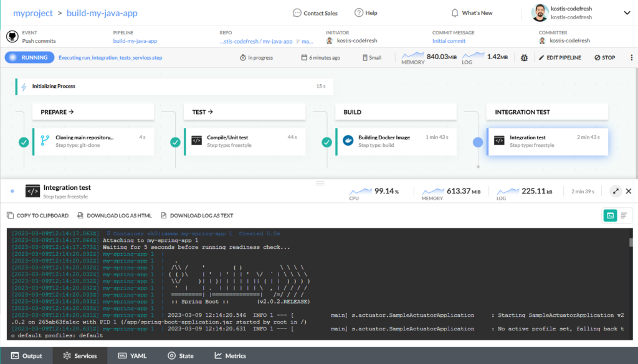Click the GitHub event icon

tap(12, 37)
